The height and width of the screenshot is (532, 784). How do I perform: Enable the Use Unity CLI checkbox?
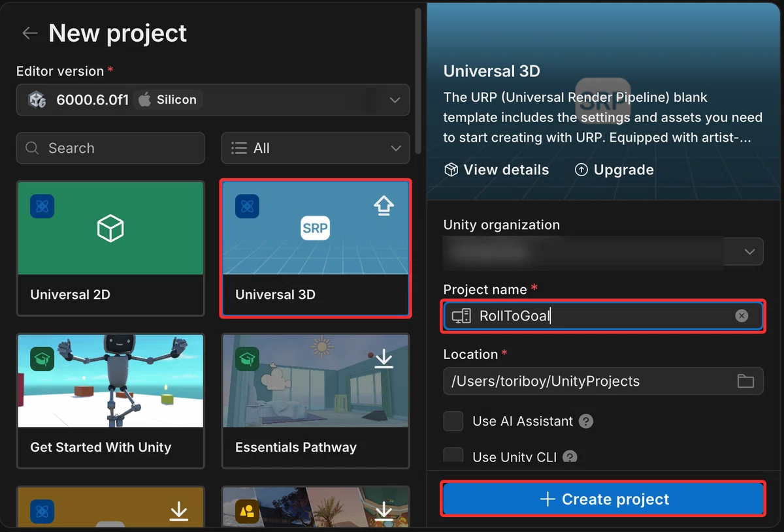point(453,456)
